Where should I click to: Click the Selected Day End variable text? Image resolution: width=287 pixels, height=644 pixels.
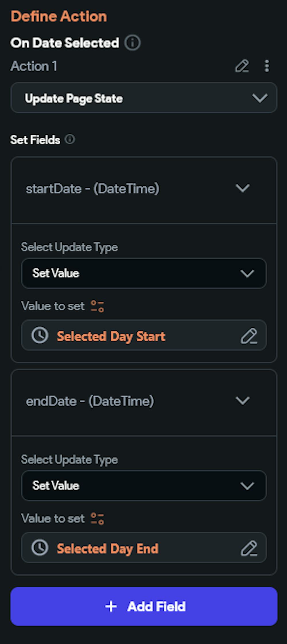(x=107, y=549)
